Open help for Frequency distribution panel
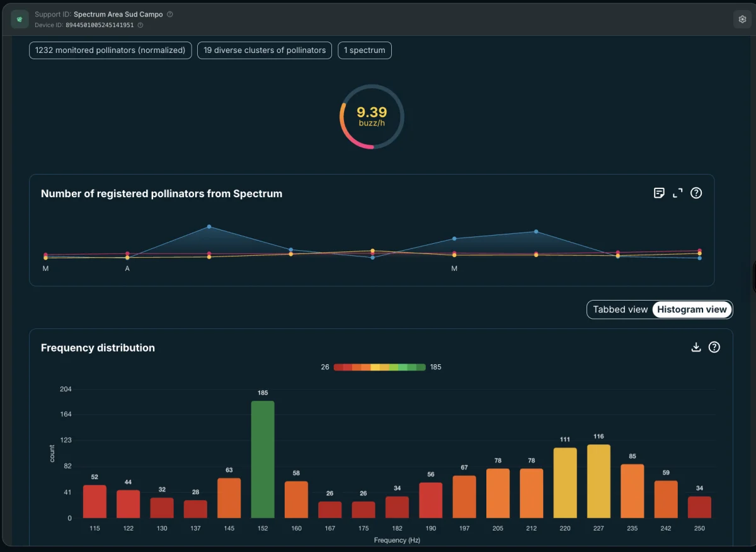Screen dimensions: 756x552 coord(714,347)
